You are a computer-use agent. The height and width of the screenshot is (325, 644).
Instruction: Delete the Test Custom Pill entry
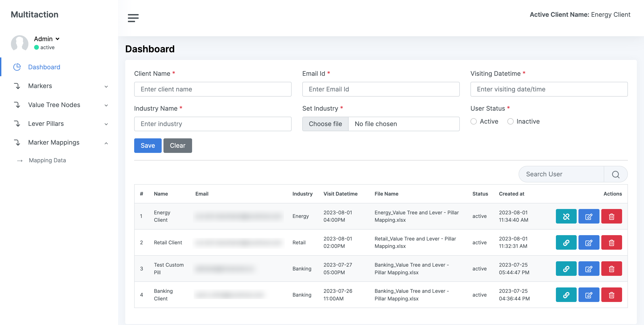tap(612, 268)
